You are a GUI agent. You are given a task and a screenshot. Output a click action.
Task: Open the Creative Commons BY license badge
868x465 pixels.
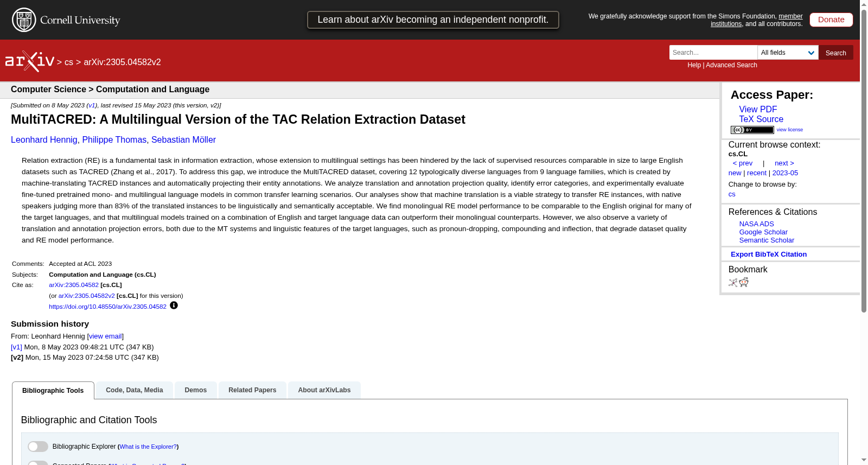pyautogui.click(x=752, y=130)
